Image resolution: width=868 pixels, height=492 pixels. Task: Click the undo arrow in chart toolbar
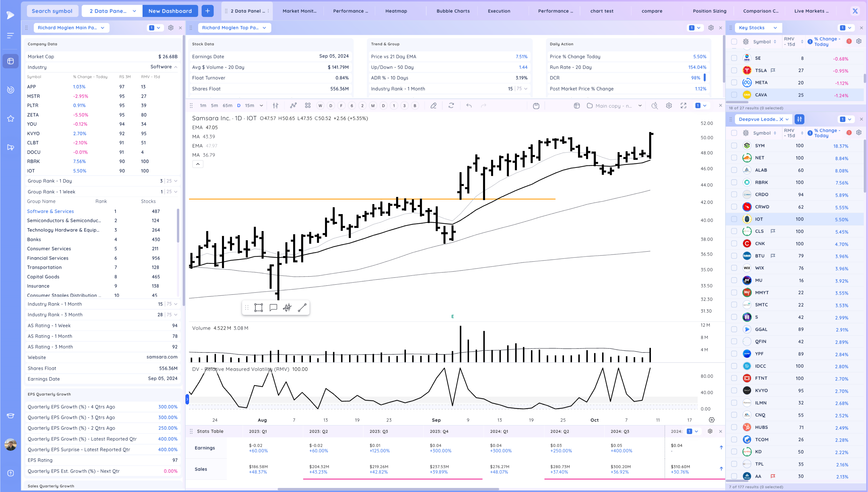(469, 106)
